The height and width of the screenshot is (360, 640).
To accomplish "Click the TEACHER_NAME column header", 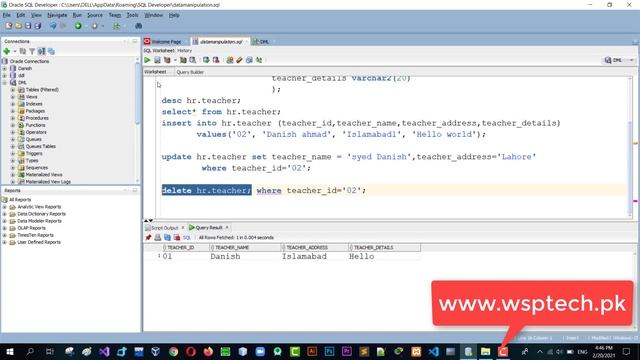I will (245, 247).
